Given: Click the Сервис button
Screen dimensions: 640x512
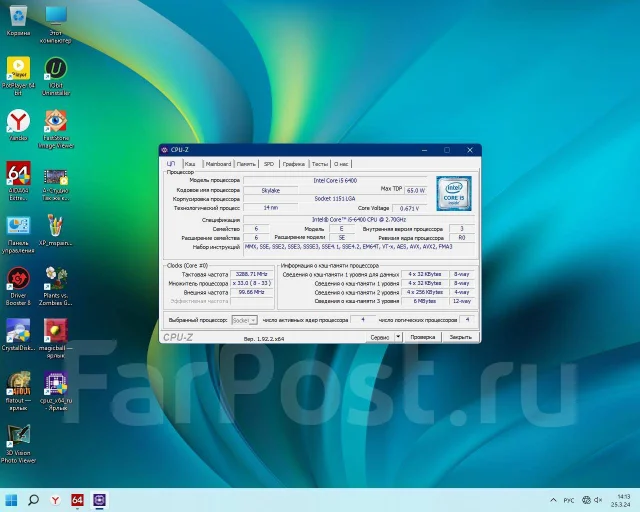Looking at the screenshot, I should [380, 337].
